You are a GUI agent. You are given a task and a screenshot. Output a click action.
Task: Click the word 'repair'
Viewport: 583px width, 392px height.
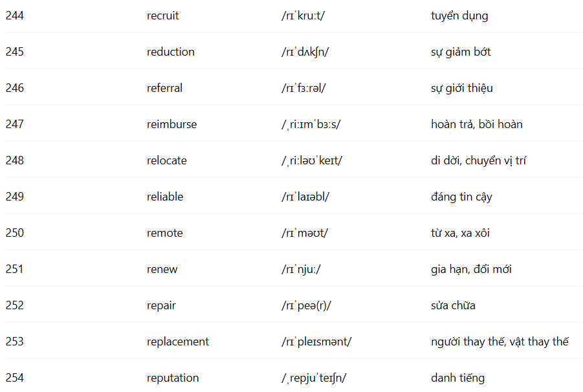(x=161, y=305)
